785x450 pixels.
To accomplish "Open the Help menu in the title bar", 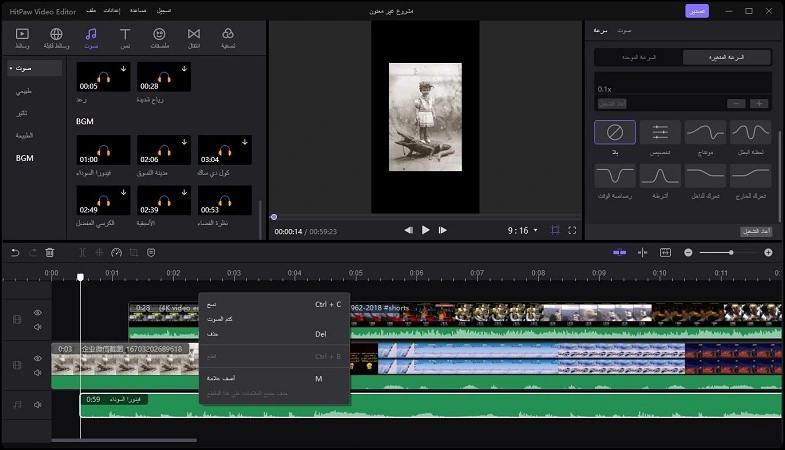I will 138,11.
